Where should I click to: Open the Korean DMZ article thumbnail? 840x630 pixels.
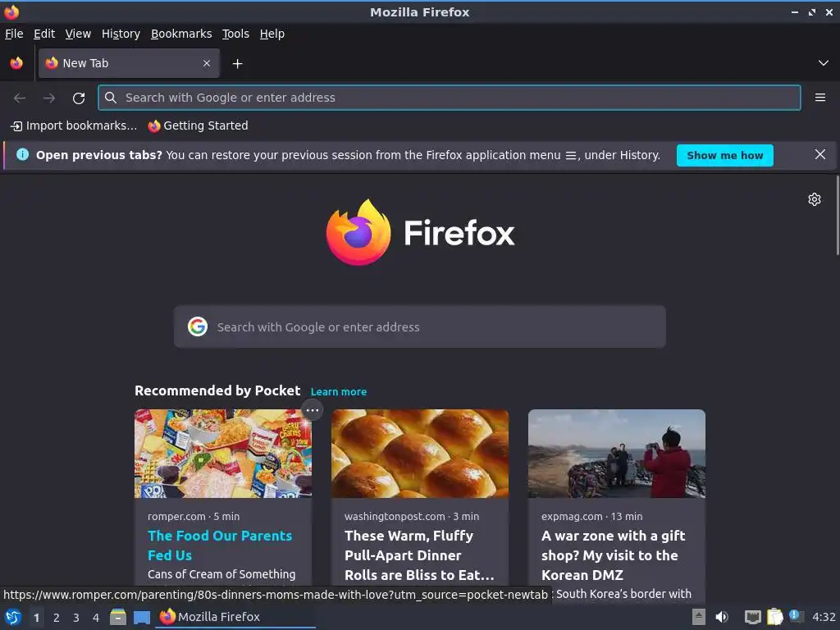tap(617, 454)
